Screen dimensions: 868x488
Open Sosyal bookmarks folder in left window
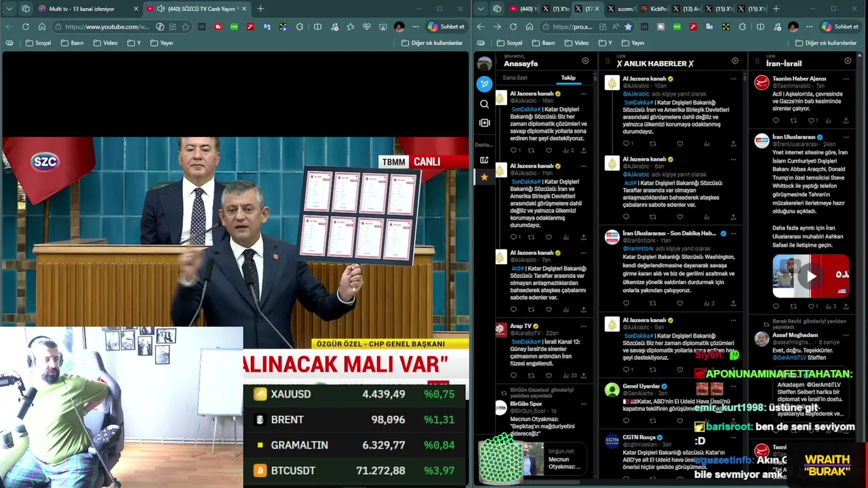38,43
